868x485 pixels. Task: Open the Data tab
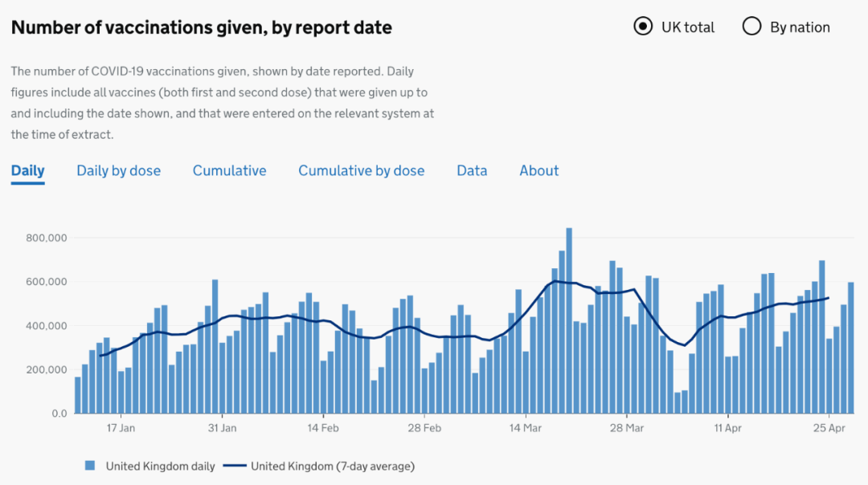click(472, 171)
